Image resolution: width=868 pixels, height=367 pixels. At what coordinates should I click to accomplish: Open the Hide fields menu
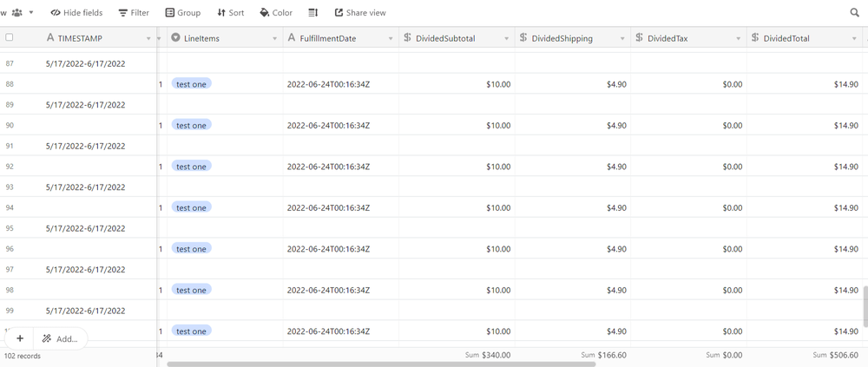pos(76,13)
